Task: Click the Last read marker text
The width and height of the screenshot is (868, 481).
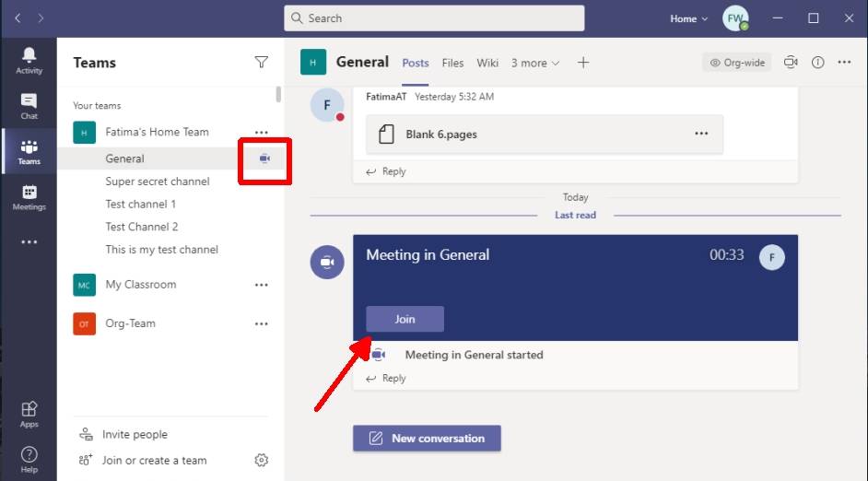Action: coord(575,216)
